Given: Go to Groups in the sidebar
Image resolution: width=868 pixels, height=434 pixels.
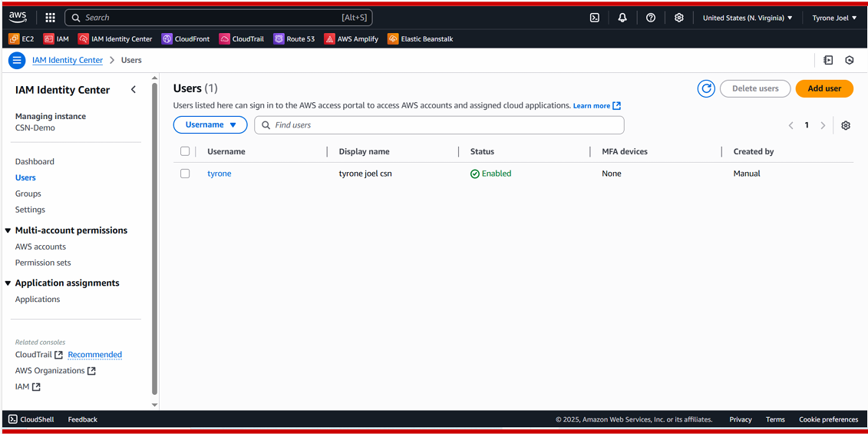Looking at the screenshot, I should [x=28, y=194].
